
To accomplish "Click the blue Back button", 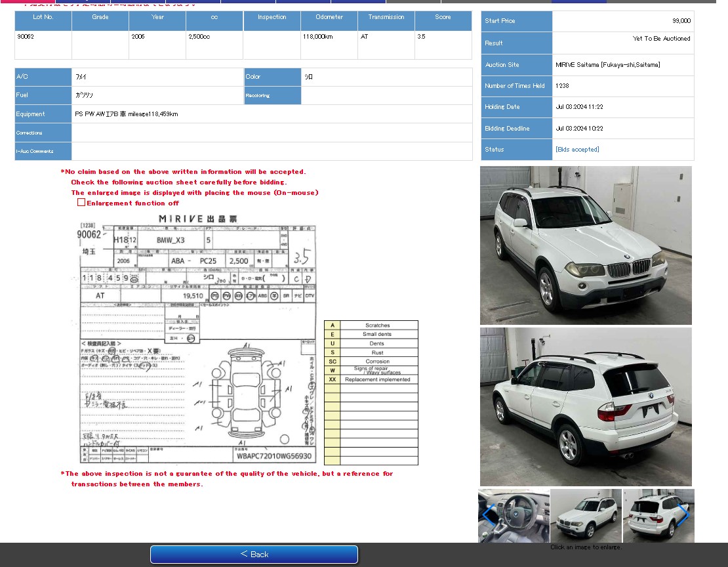I will point(254,554).
